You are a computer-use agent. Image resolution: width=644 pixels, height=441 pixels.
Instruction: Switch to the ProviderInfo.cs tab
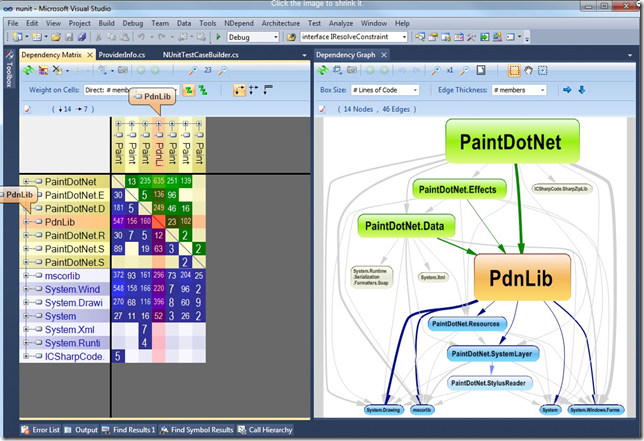coord(122,55)
